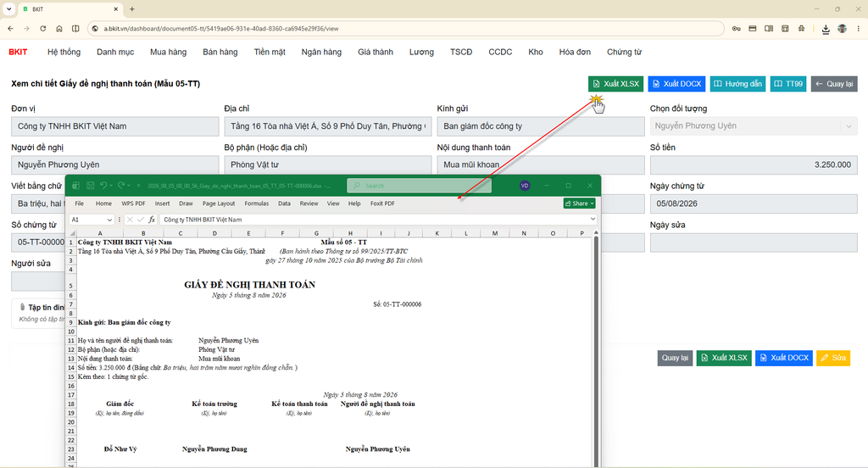
Task: Expand the Excel formula bar chevron
Action: 593,220
